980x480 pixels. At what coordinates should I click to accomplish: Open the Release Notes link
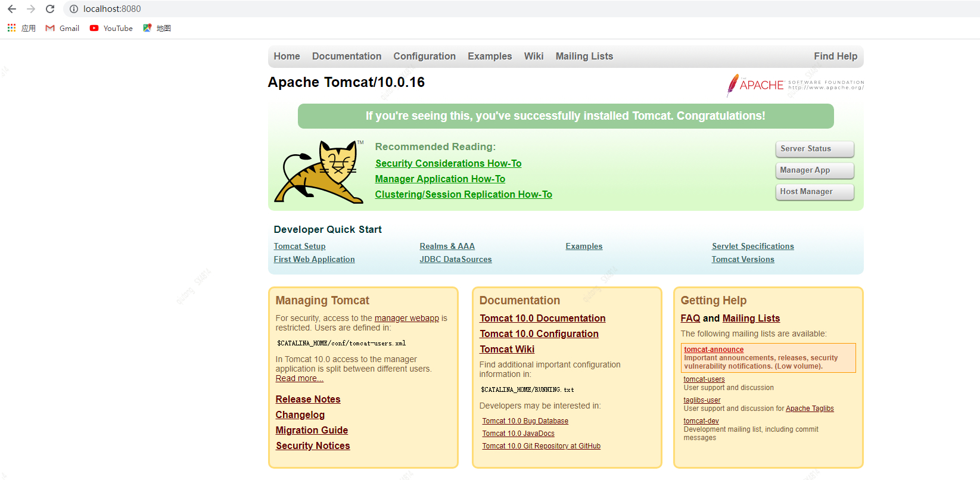(x=308, y=399)
